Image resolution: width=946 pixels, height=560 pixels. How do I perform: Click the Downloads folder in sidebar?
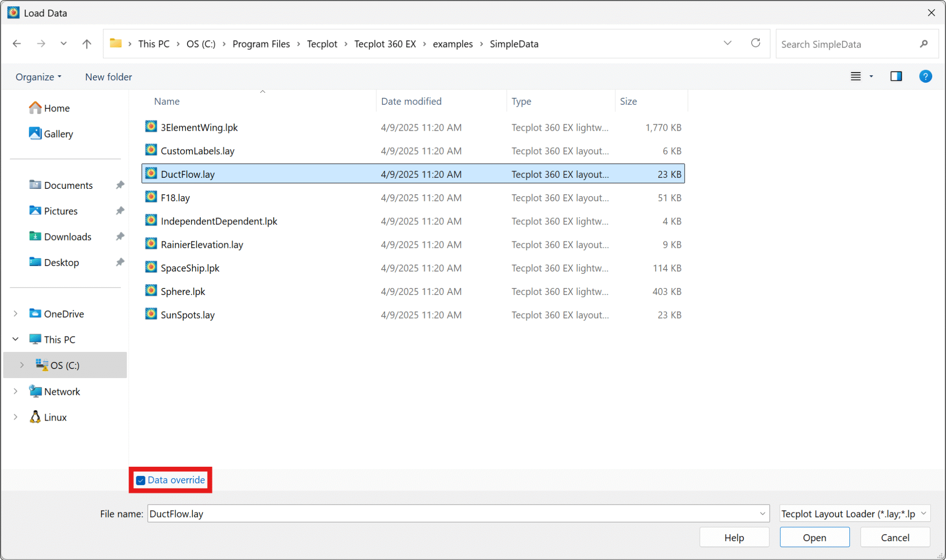(67, 237)
